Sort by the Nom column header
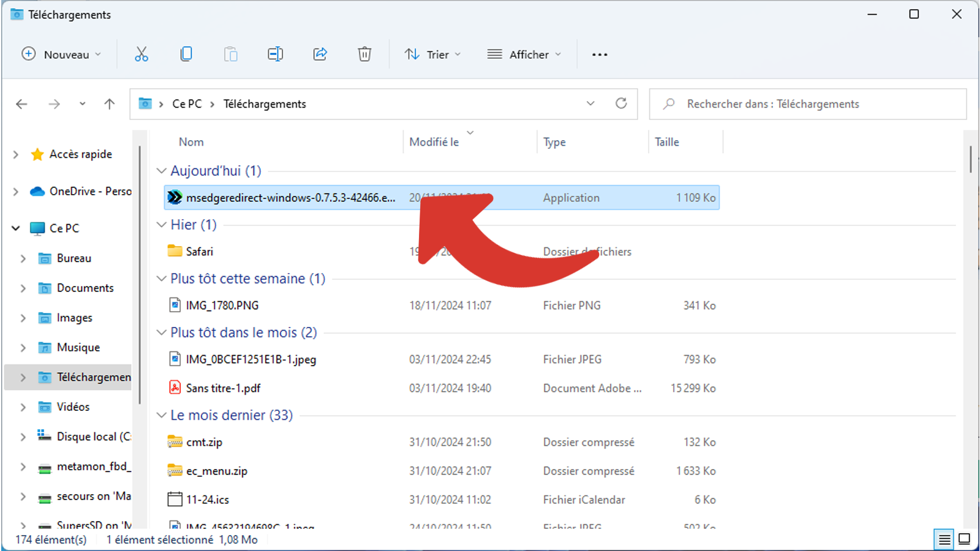The image size is (980, 551). tap(191, 142)
